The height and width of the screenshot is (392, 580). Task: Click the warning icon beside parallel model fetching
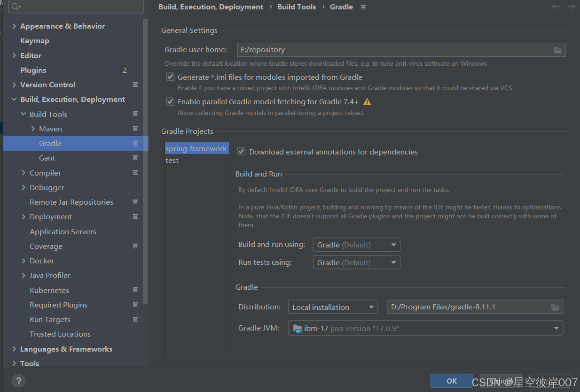point(367,101)
